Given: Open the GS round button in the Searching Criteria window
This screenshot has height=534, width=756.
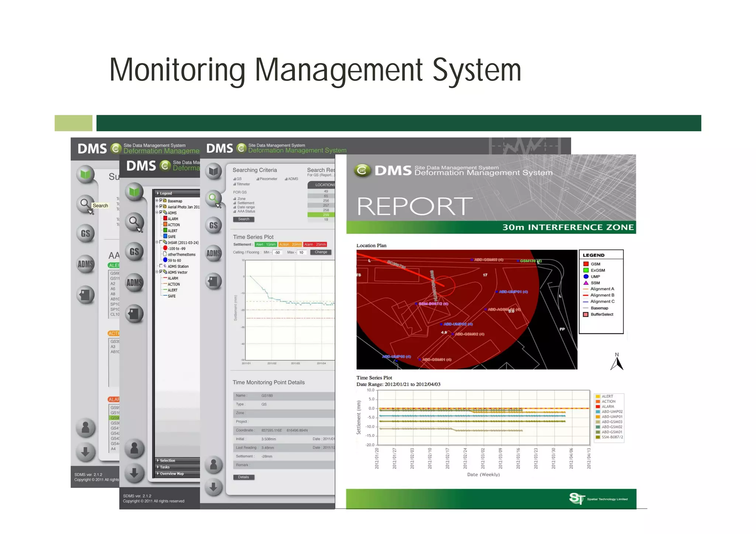Looking at the screenshot, I should coord(213,225).
